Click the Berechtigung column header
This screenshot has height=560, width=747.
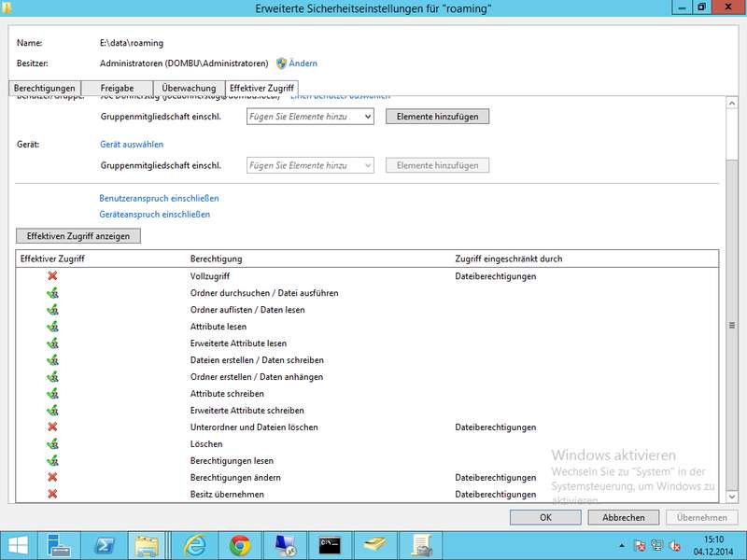coord(216,259)
